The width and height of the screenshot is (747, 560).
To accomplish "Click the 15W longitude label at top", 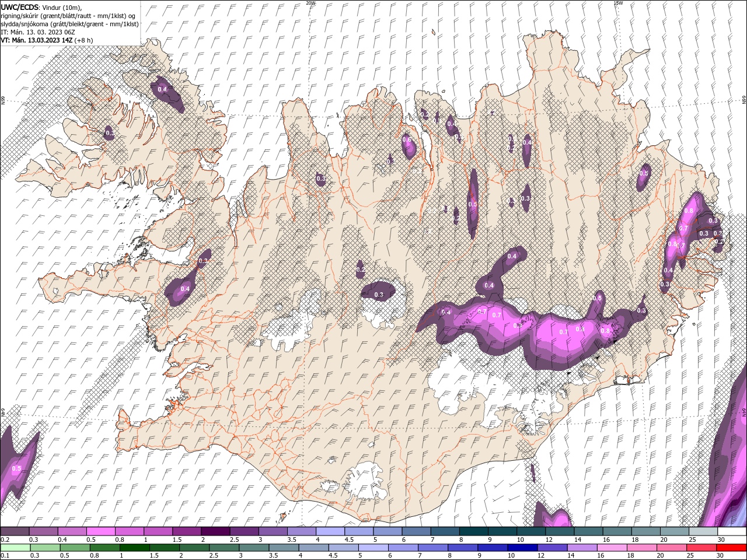I will pos(618,3).
